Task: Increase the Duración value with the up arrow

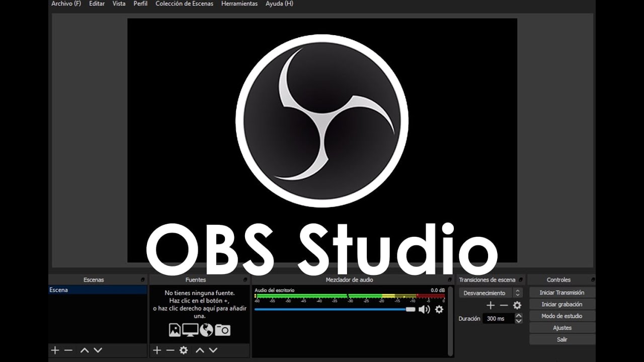Action: [519, 315]
